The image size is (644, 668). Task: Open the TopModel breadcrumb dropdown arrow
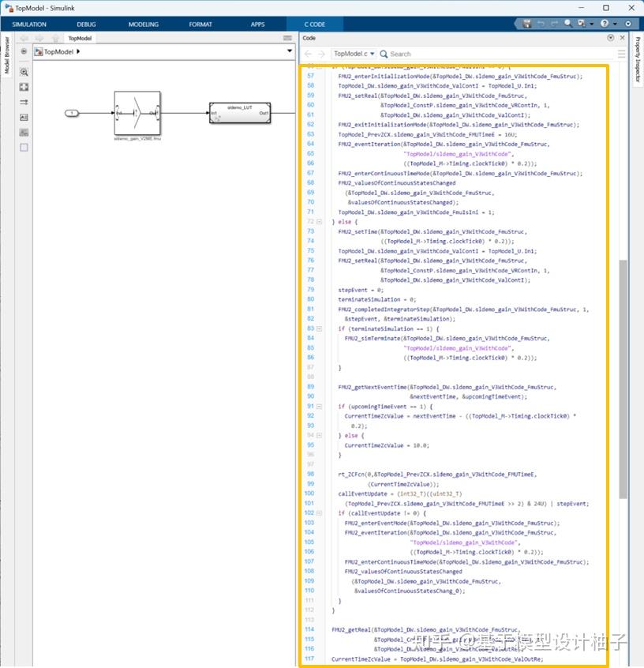pos(78,51)
